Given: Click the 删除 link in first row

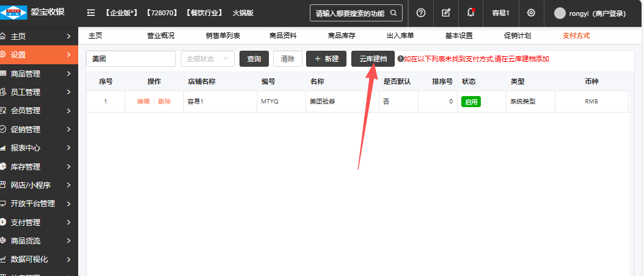Looking at the screenshot, I should click(164, 102).
